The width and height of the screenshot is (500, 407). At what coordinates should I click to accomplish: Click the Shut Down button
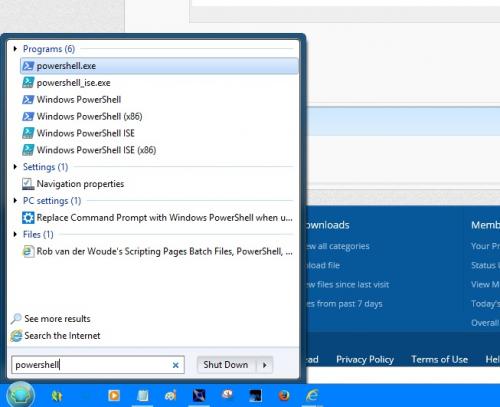point(226,365)
